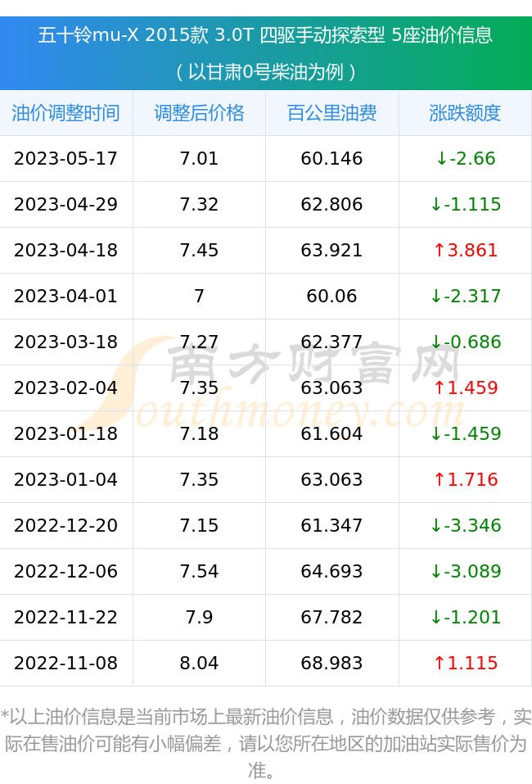Viewport: 532px width, 784px height.
Task: Click the red up arrow beside 1.716
Action: (x=440, y=479)
